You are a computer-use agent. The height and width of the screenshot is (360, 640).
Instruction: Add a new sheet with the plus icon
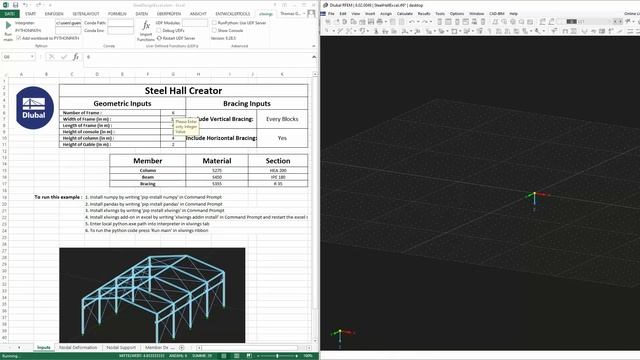tap(182, 347)
